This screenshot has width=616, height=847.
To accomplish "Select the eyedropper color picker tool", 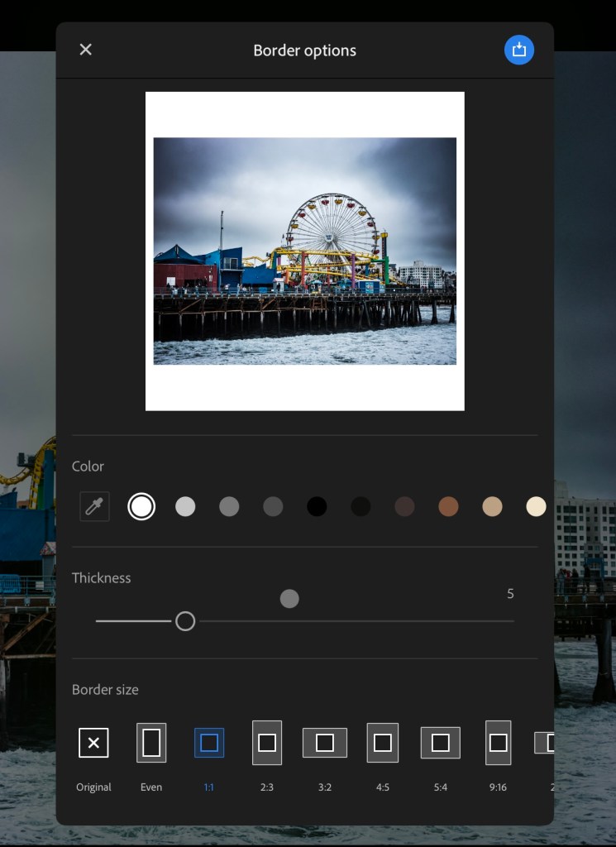I will pyautogui.click(x=94, y=506).
